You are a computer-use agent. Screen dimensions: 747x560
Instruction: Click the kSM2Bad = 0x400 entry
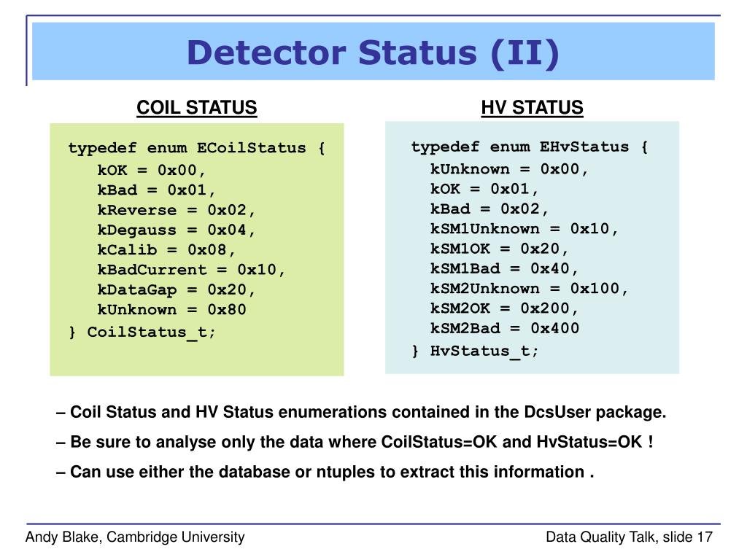click(505, 328)
